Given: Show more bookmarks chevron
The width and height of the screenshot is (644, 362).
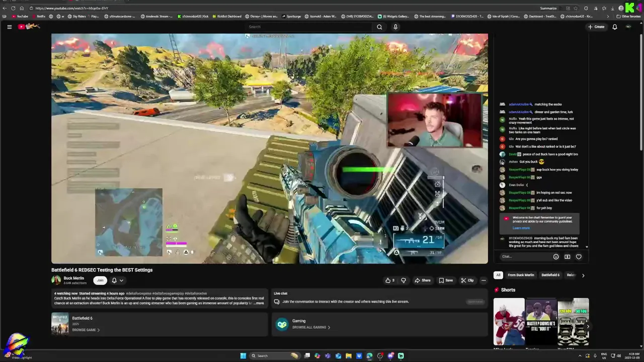Looking at the screenshot, I should (x=607, y=16).
